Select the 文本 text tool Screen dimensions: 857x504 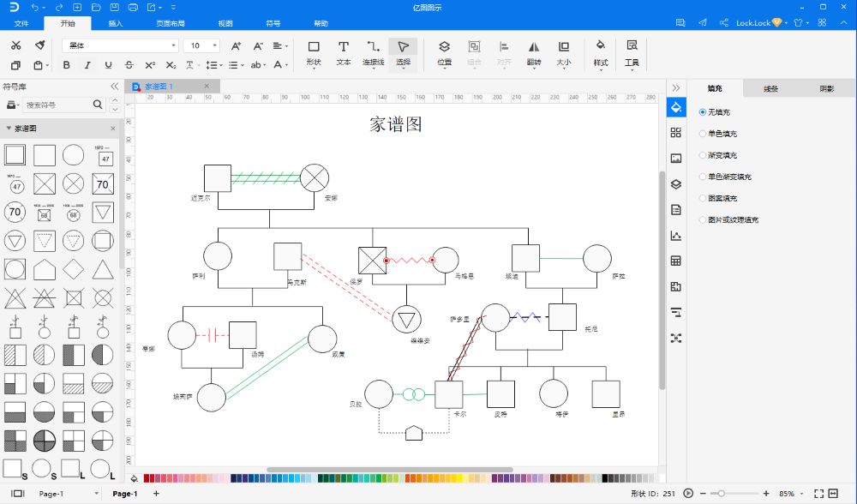tap(343, 52)
